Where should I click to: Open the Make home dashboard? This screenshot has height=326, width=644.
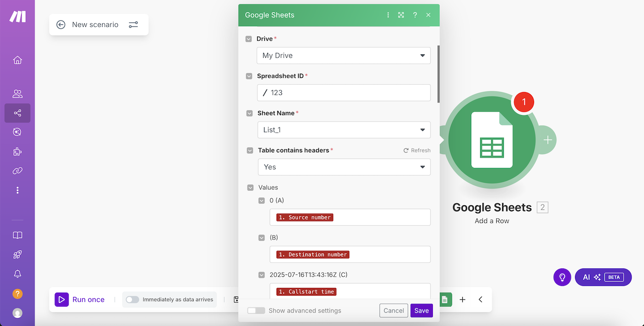click(x=17, y=60)
